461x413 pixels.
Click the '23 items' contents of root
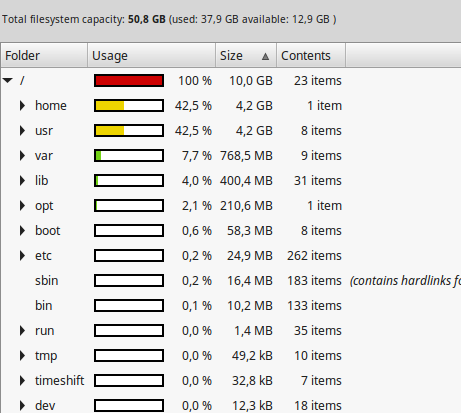(318, 81)
